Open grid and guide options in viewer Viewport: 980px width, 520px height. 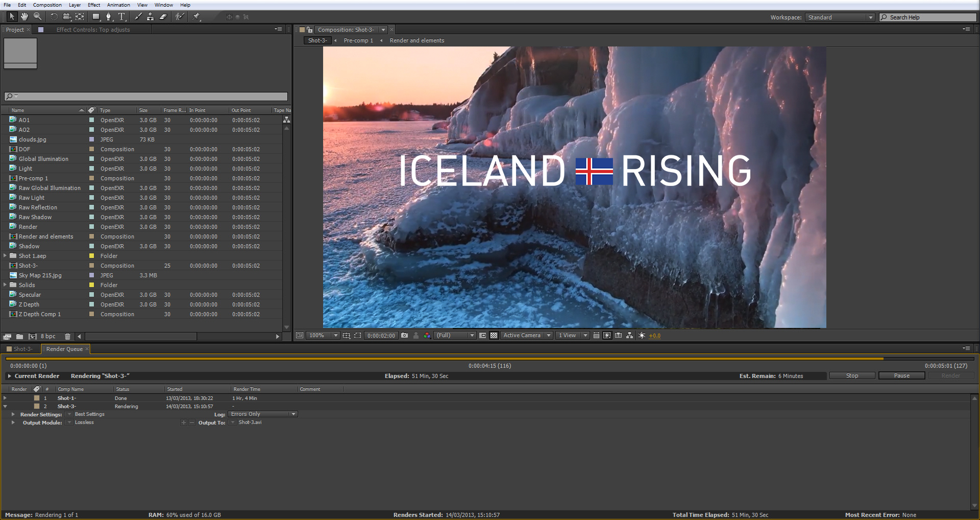pyautogui.click(x=347, y=336)
